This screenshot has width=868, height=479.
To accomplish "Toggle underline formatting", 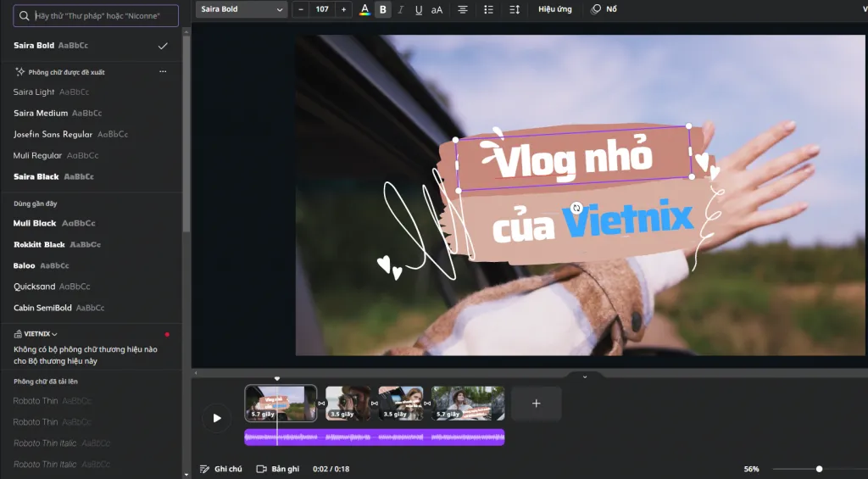I will pos(419,9).
